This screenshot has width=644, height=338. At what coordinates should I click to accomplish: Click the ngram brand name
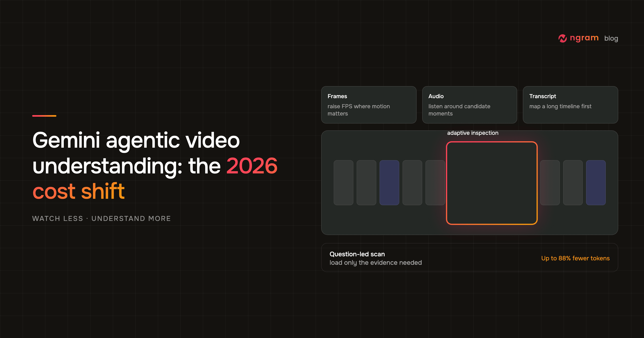tap(584, 38)
